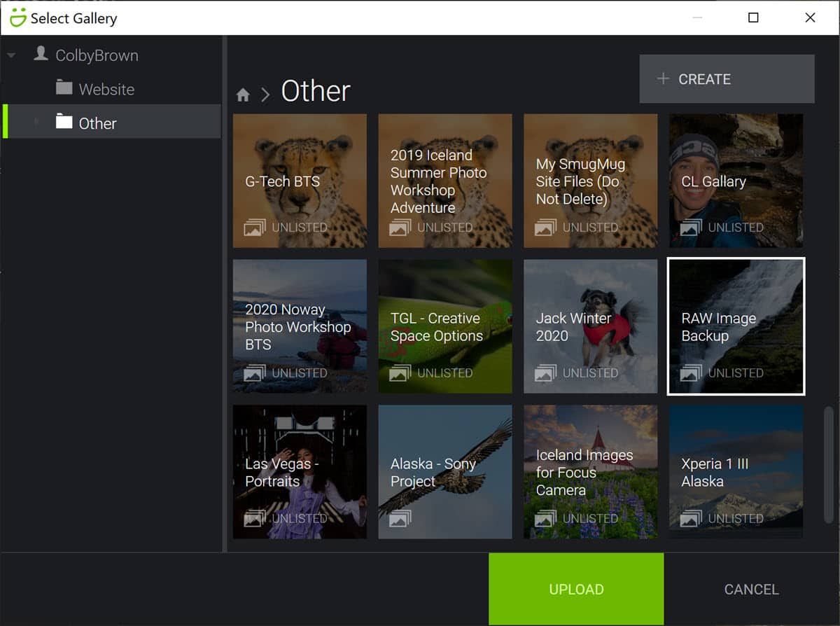Viewport: 840px width, 626px height.
Task: Select the CL Gallary thumbnail
Action: pos(736,181)
